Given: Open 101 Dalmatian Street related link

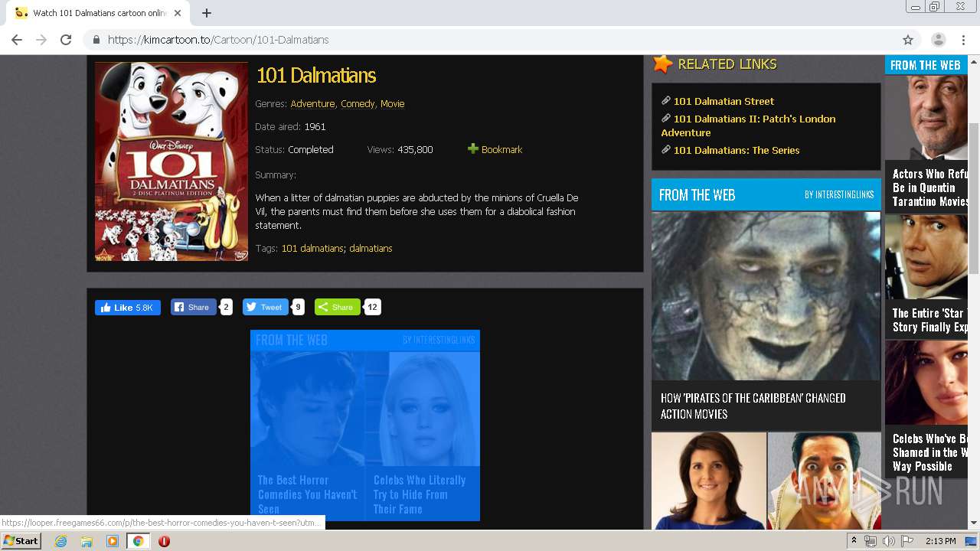Looking at the screenshot, I should click(724, 101).
